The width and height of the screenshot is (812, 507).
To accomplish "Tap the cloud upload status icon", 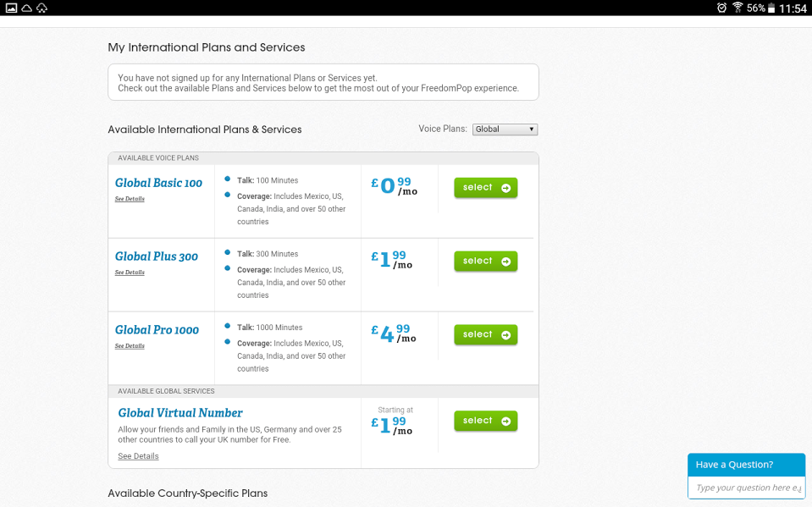I will [x=41, y=8].
